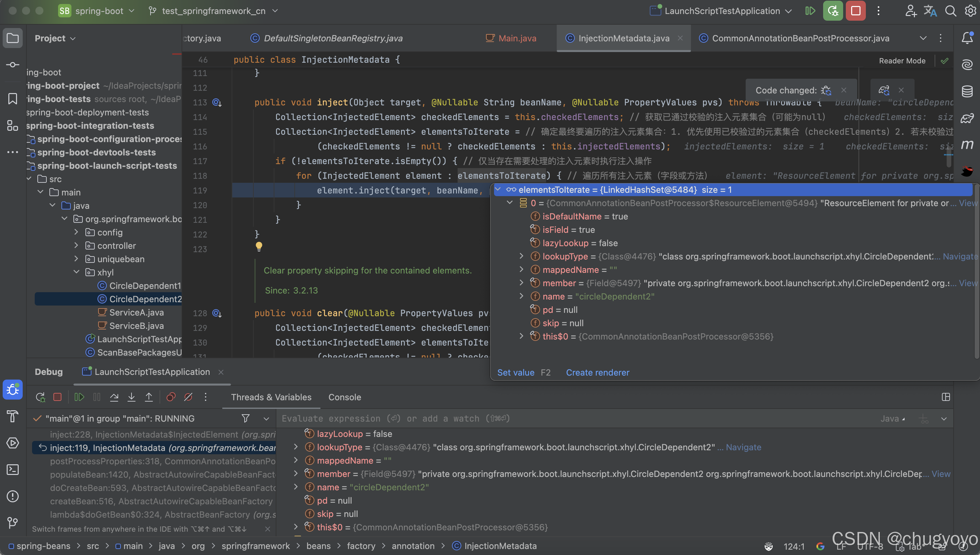Switch to the Console tab
The width and height of the screenshot is (980, 555).
[344, 397]
